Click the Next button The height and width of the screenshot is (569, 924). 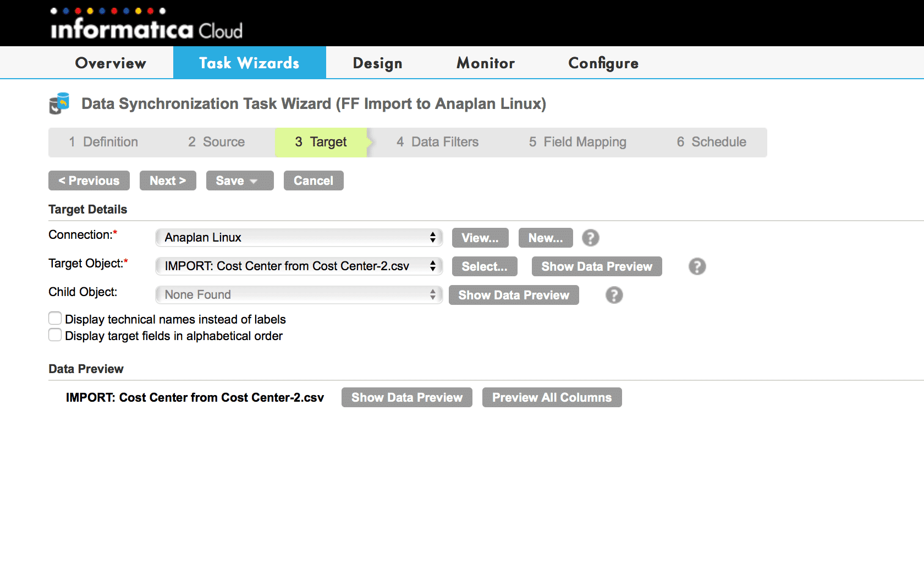pyautogui.click(x=168, y=180)
